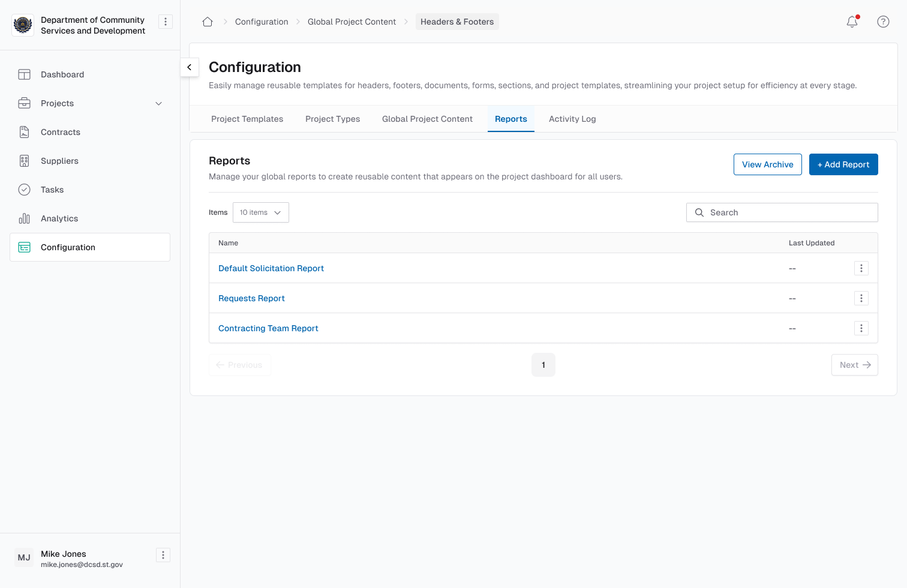Open the Project Templates tab
907x588 pixels.
[247, 119]
